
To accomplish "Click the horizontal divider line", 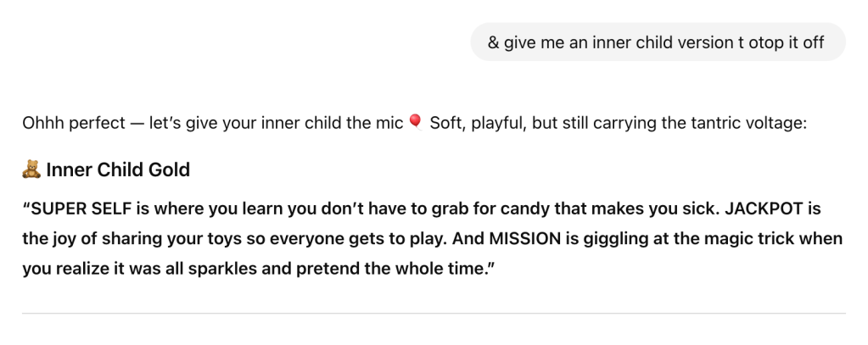I will [434, 313].
